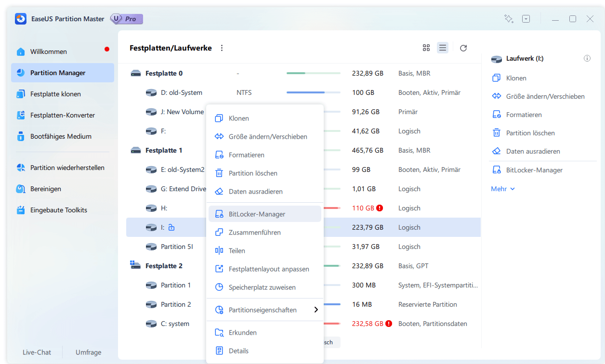
Task: Choose Daten ausradieren in the context menu
Action: (265, 192)
